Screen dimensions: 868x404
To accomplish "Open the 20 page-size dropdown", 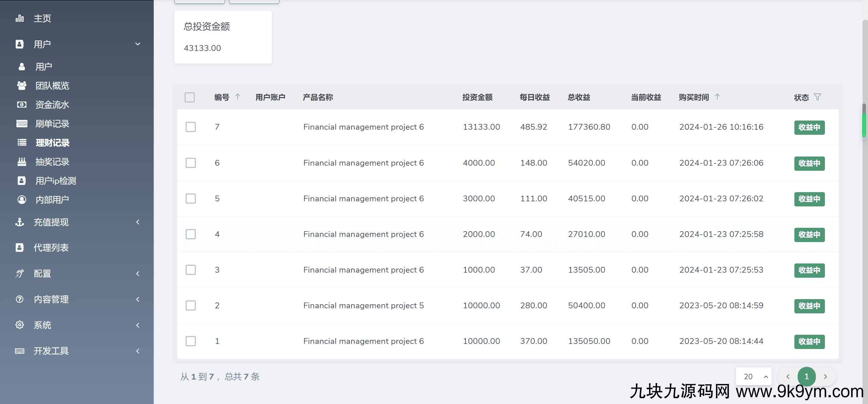I will click(754, 377).
